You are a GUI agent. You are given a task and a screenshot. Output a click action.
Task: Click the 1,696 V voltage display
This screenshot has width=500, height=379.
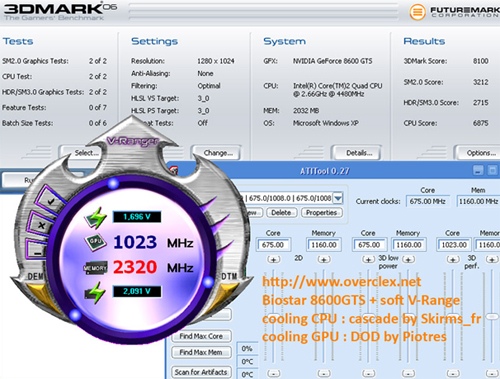coord(137,217)
